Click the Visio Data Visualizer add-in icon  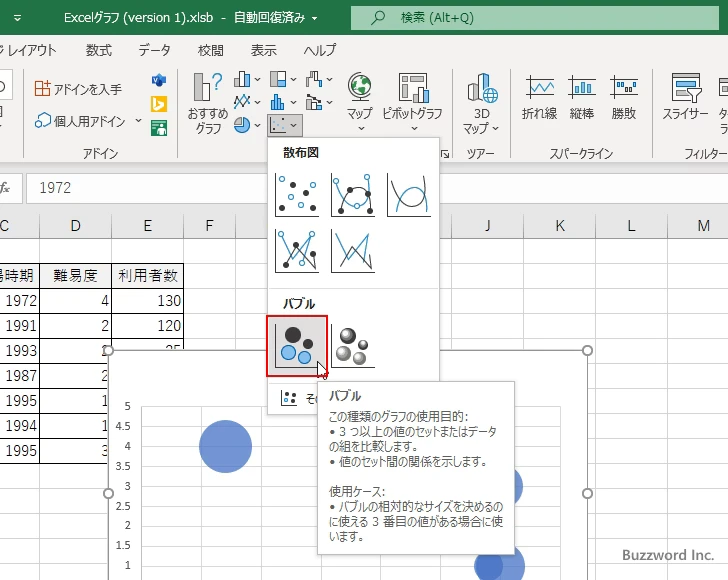159,80
